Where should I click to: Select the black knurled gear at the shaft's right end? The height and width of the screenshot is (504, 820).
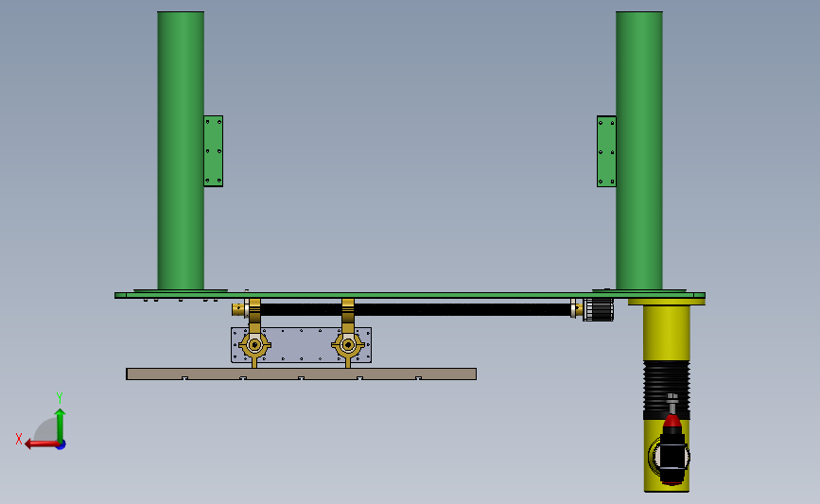coord(599,309)
